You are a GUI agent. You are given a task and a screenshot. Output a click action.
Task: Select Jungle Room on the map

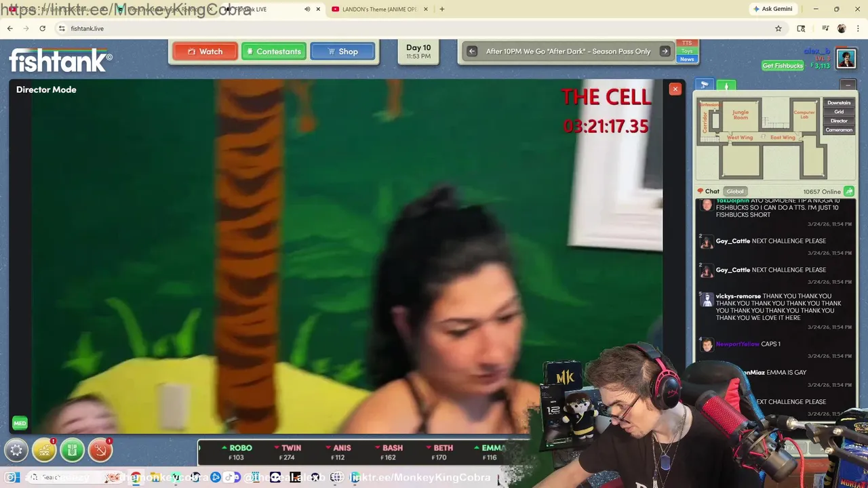[x=741, y=115]
